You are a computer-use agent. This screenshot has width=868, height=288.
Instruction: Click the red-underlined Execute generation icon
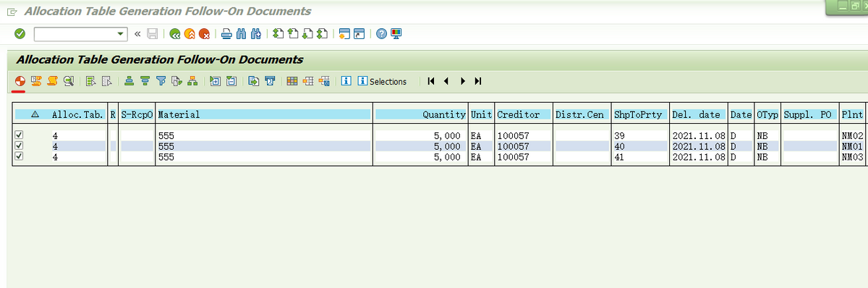click(x=20, y=81)
